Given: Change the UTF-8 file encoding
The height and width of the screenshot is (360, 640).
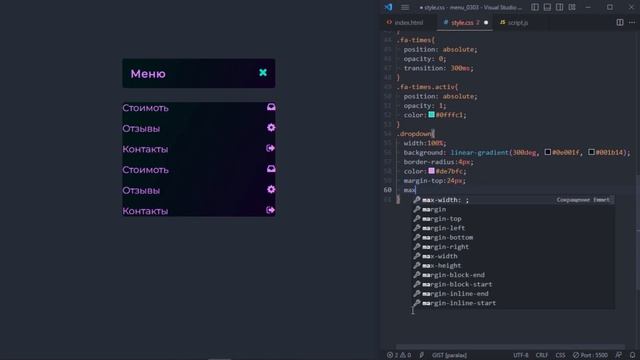Looking at the screenshot, I should (520, 355).
